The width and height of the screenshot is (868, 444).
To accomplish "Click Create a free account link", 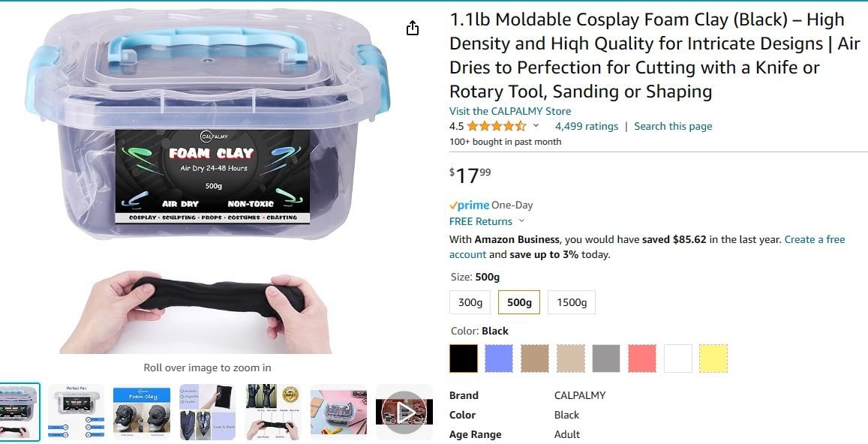I will (647, 247).
